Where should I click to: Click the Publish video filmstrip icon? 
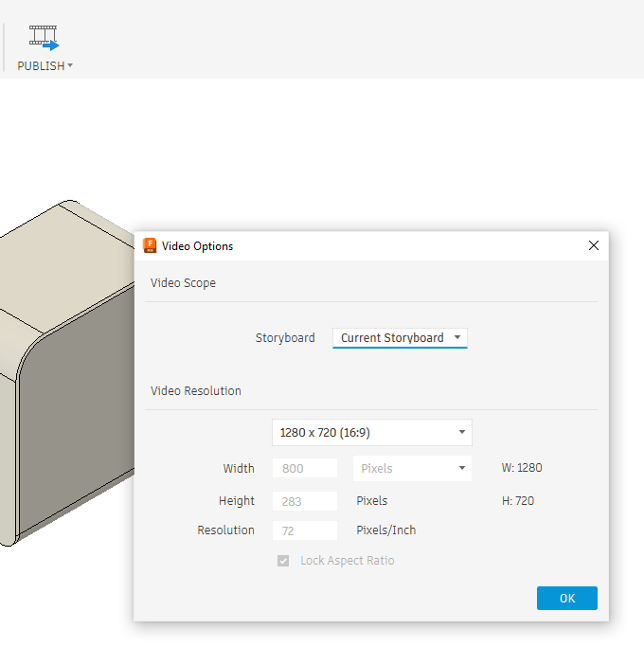[44, 38]
